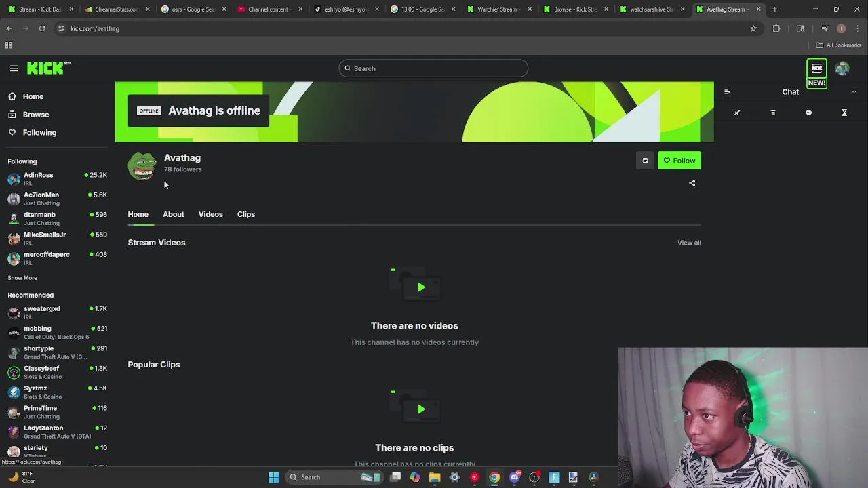The width and height of the screenshot is (868, 488).
Task: Expand Show More under Following
Action: pyautogui.click(x=22, y=278)
